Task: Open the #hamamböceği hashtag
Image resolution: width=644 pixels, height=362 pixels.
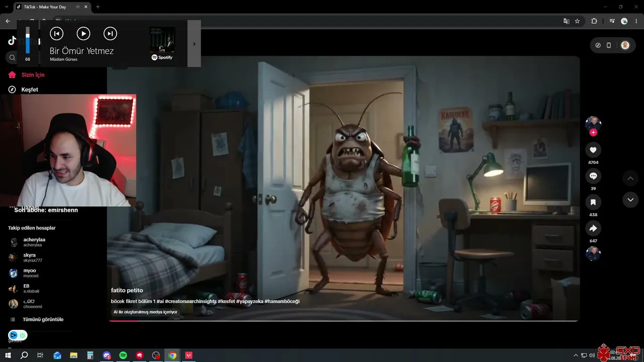Action: click(x=282, y=301)
